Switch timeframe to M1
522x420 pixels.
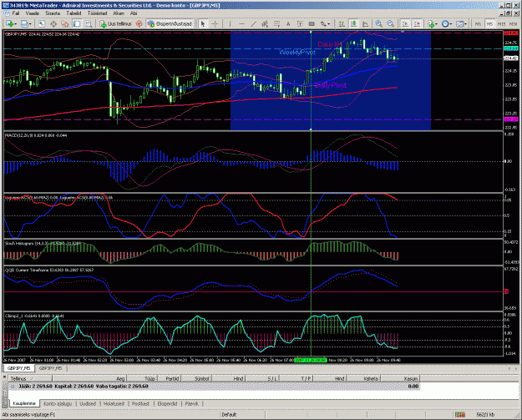click(478, 24)
